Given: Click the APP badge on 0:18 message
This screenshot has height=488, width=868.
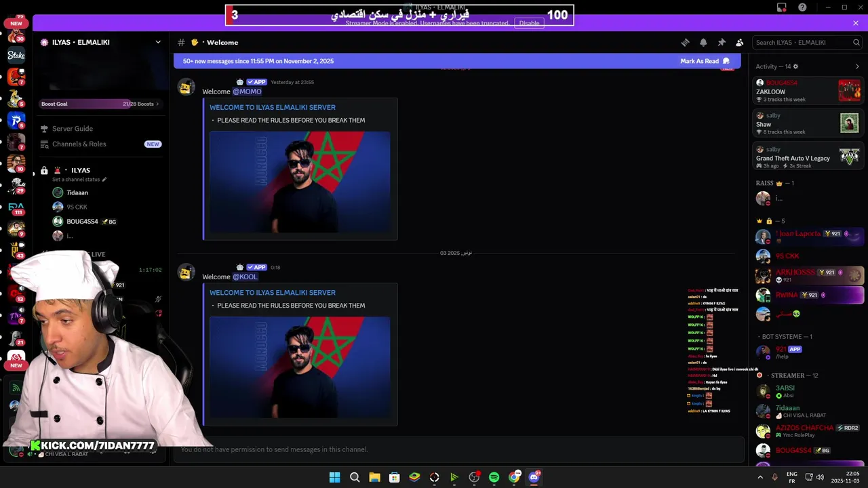Looking at the screenshot, I should [x=256, y=267].
